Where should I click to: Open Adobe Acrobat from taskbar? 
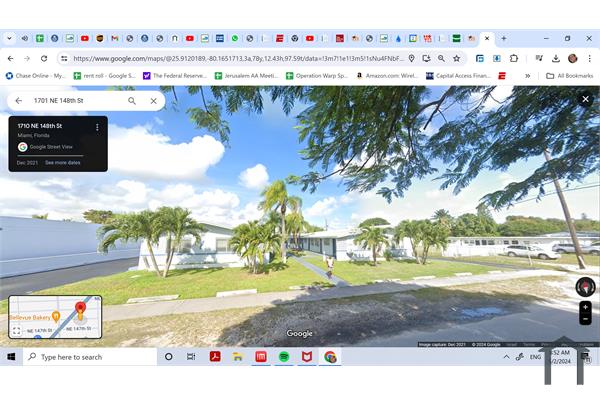point(215,357)
